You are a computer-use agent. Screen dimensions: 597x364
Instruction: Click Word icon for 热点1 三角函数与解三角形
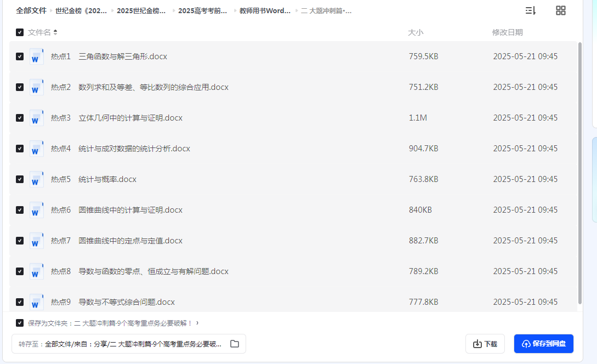[x=36, y=56]
